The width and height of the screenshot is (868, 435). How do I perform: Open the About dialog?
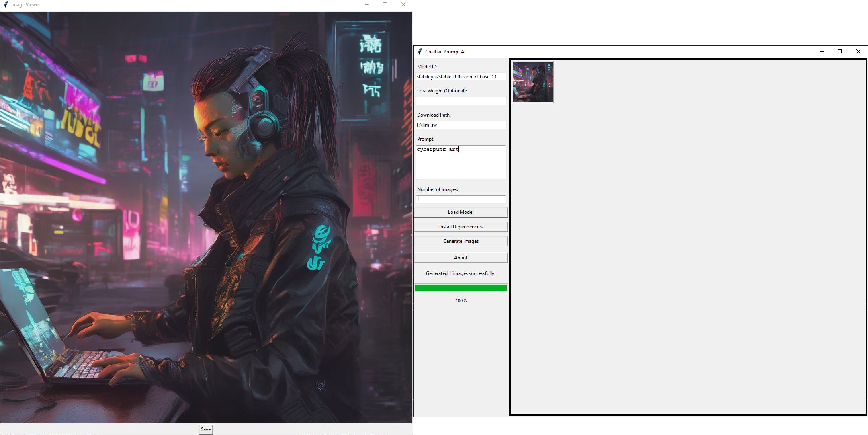point(461,257)
